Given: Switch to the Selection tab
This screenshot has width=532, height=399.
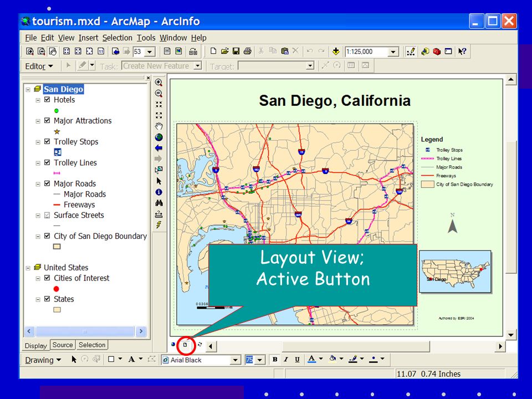Looking at the screenshot, I should point(92,345).
